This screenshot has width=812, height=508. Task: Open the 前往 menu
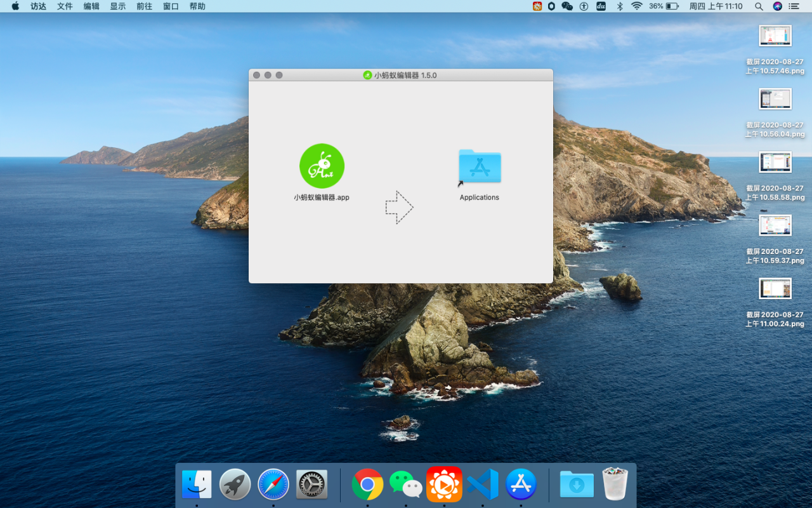144,6
